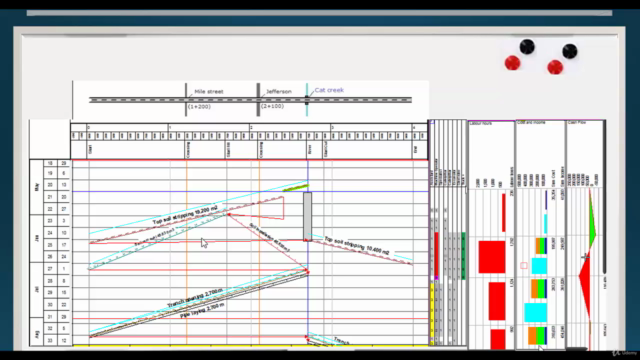This screenshot has height=360, width=640.
Task: Click the Jefferson crossing marker on the road
Action: [x=258, y=100]
